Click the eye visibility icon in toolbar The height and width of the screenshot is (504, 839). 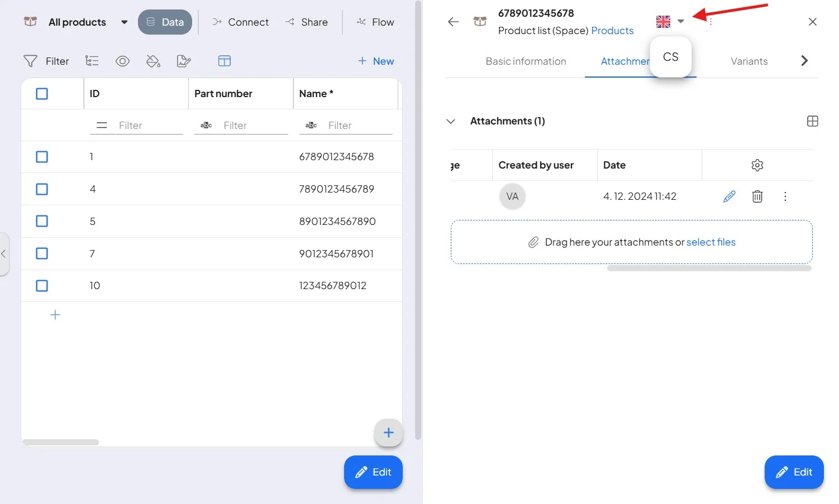pos(122,61)
